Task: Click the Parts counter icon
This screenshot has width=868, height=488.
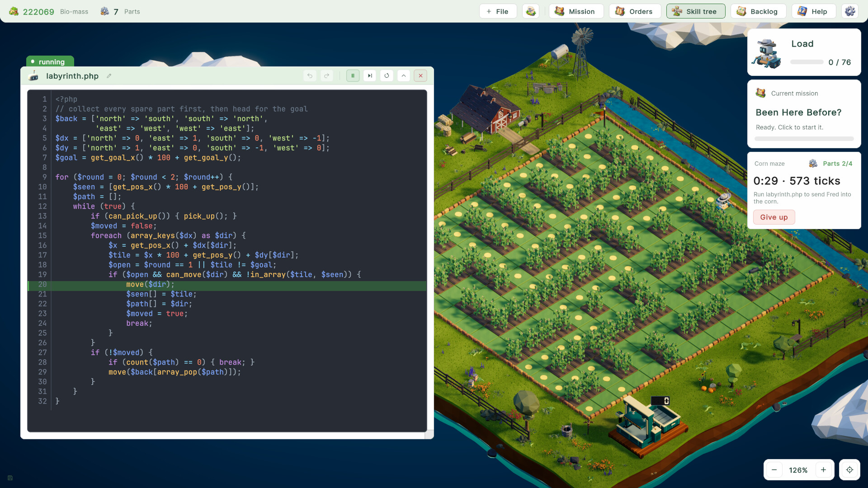Action: coord(105,11)
